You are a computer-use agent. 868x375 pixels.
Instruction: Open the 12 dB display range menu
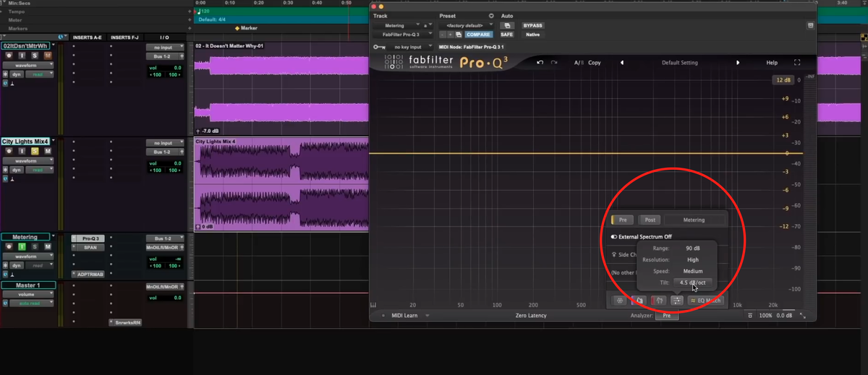pyautogui.click(x=782, y=79)
